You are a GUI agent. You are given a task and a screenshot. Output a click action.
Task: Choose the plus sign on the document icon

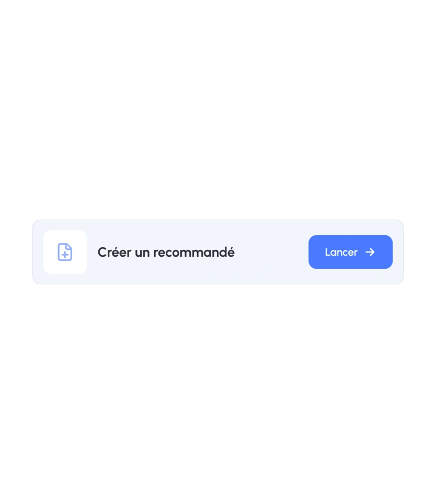pos(65,255)
